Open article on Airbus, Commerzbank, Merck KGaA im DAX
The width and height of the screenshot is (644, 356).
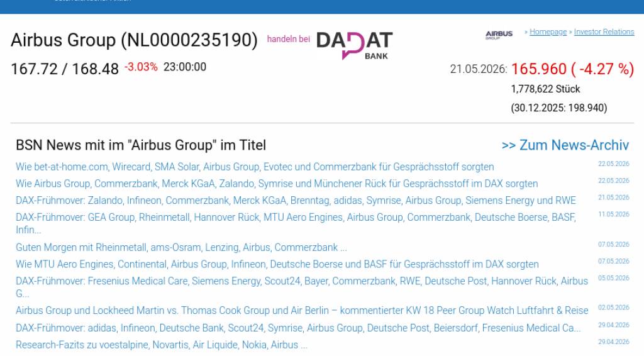(x=277, y=184)
